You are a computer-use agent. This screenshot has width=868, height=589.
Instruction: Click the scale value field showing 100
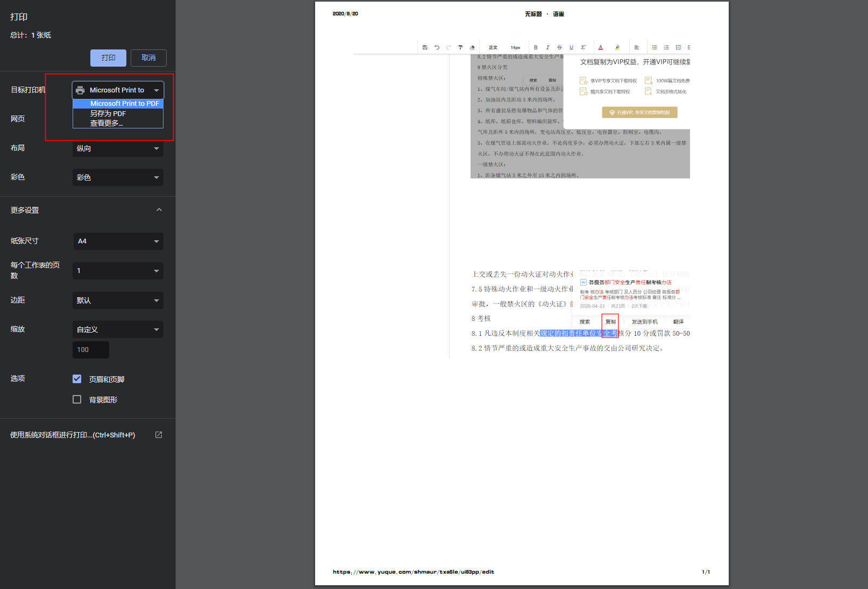[x=90, y=350]
